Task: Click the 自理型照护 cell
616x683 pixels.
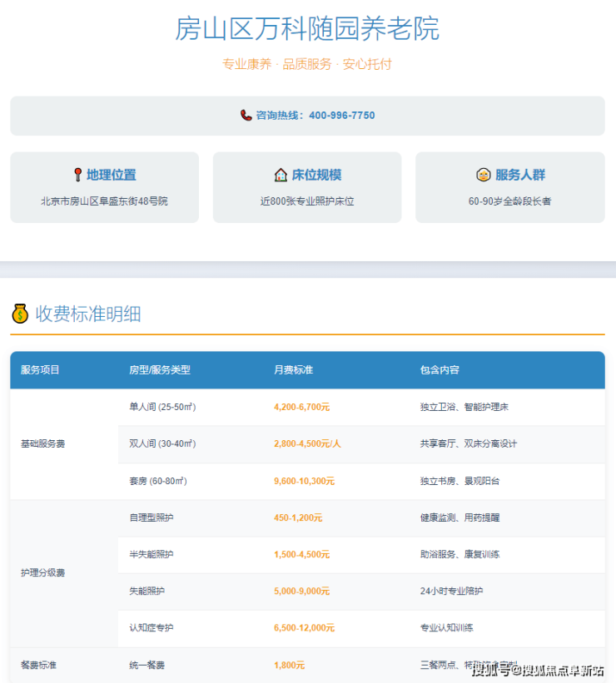Action: [x=152, y=517]
